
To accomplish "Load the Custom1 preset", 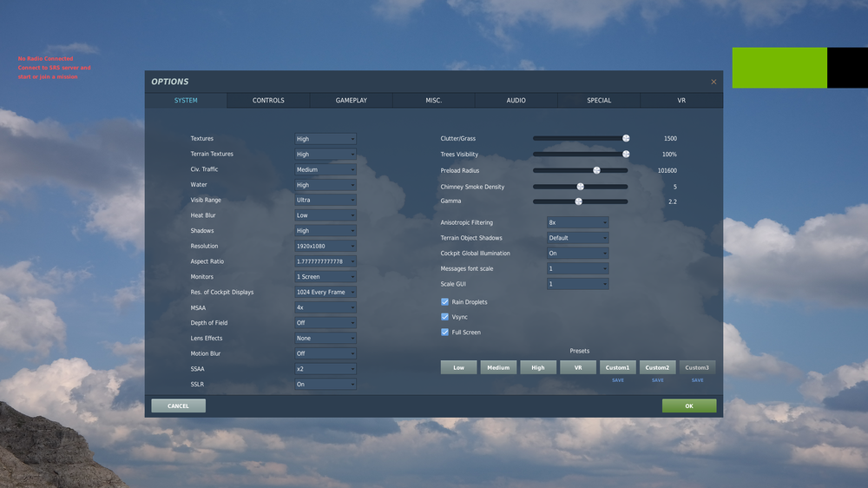I will (x=618, y=367).
